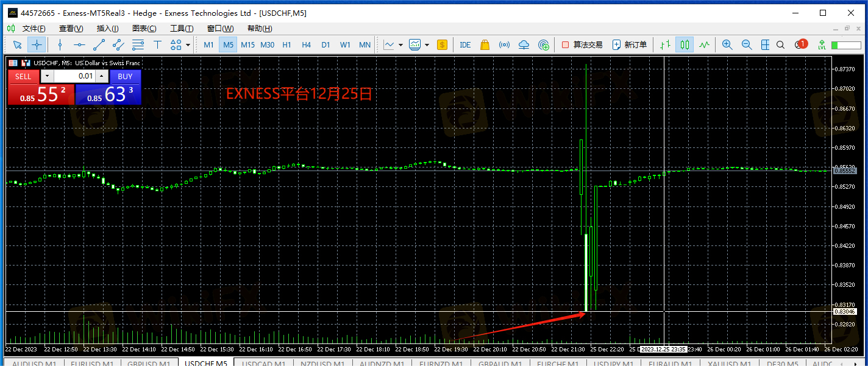
Task: Pick the horizontal line drawing tool
Action: coord(79,44)
